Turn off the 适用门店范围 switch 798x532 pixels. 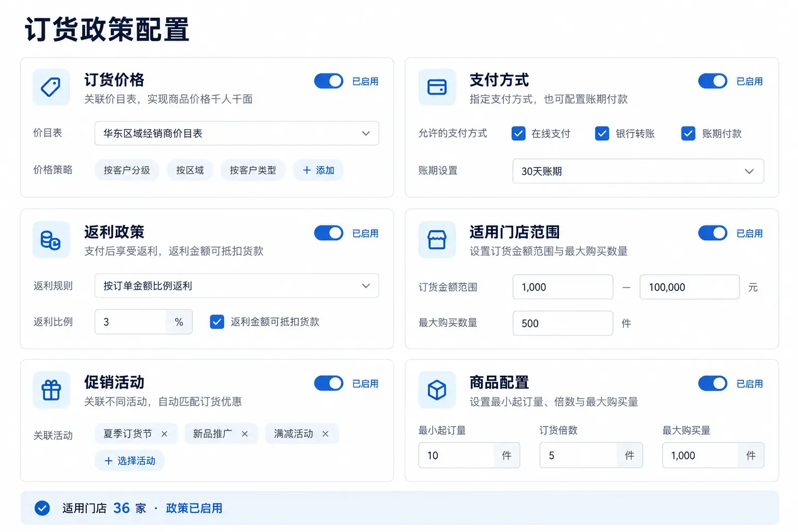click(x=713, y=233)
